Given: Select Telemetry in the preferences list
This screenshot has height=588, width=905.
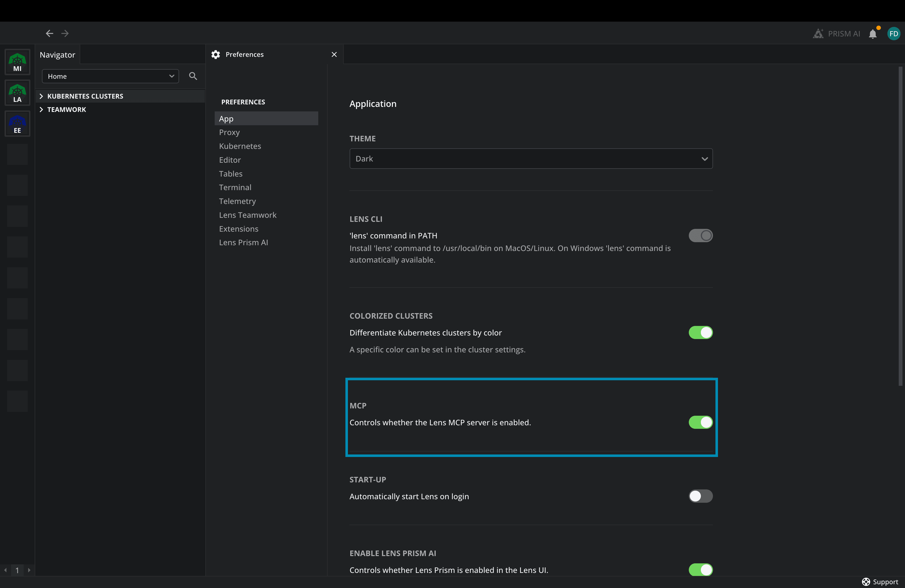Looking at the screenshot, I should [237, 201].
